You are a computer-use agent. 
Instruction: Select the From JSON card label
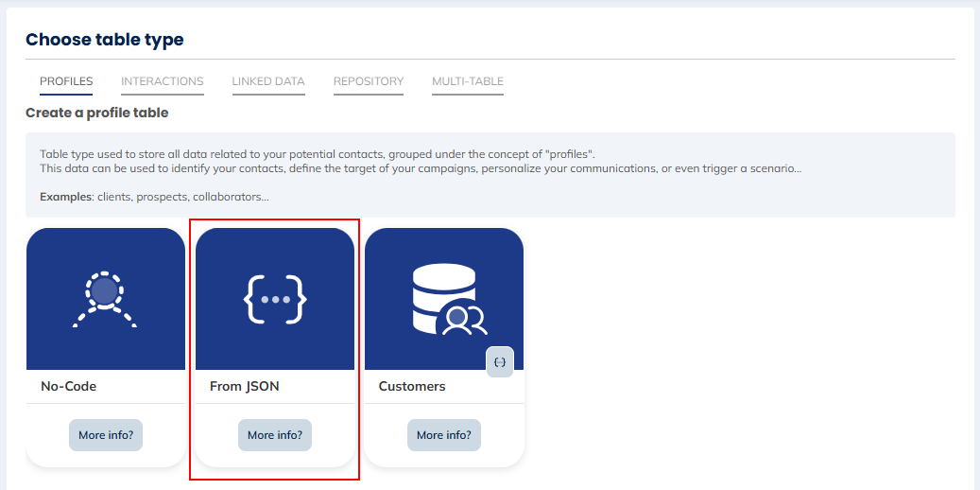[245, 386]
